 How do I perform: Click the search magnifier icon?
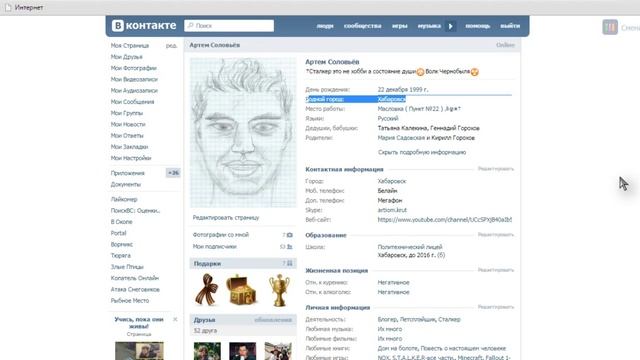(190, 26)
